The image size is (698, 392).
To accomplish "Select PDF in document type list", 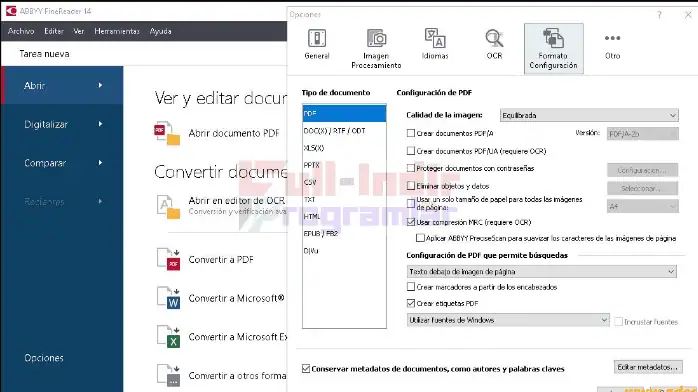I will tap(344, 113).
